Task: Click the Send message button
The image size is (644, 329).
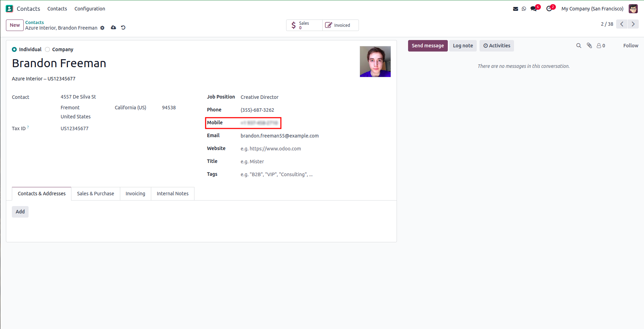Action: 428,46
